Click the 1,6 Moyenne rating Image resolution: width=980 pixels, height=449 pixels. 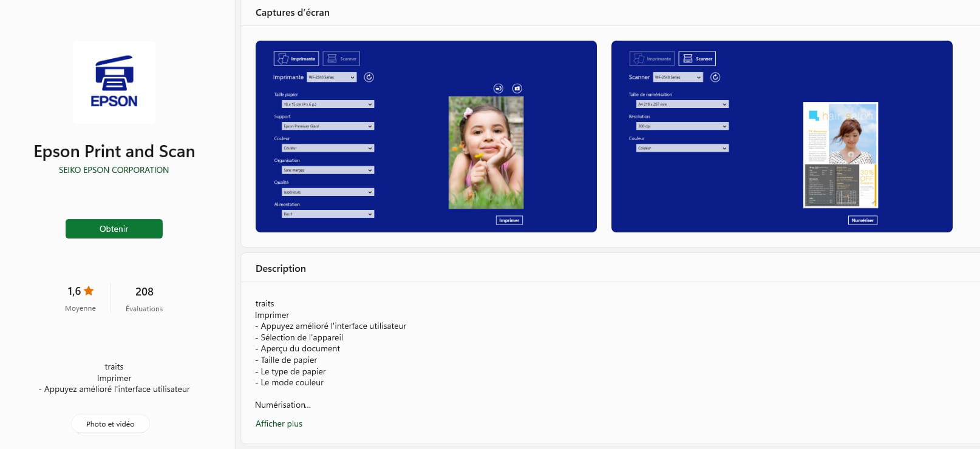point(81,299)
